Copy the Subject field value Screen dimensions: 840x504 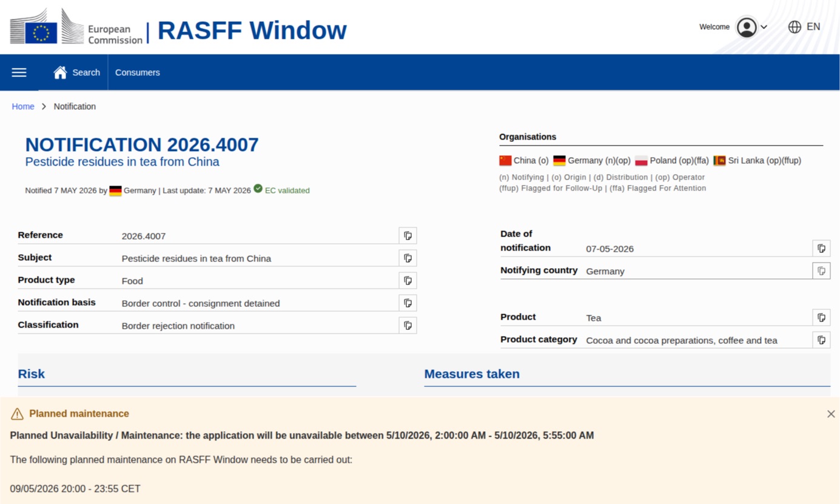tap(408, 258)
